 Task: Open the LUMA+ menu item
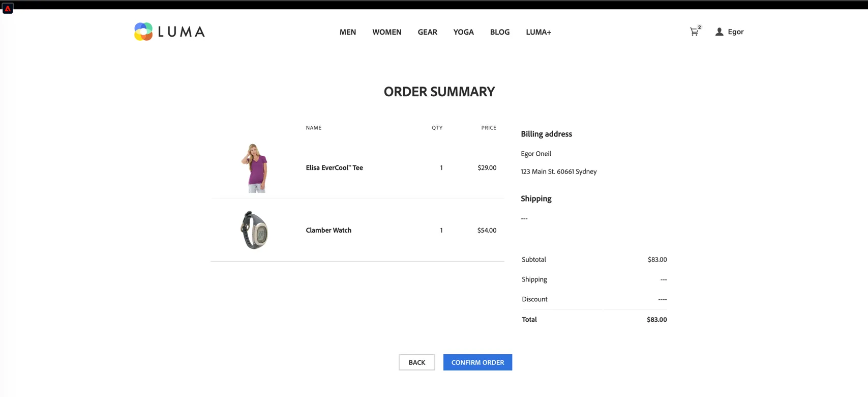[538, 32]
